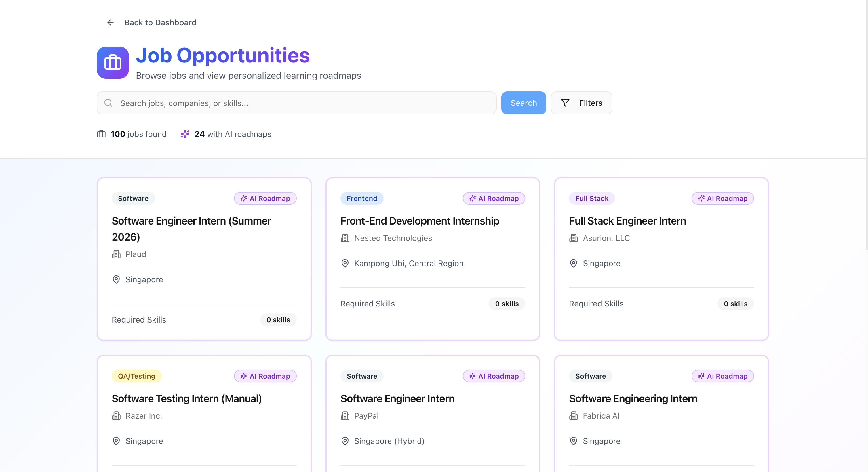This screenshot has width=868, height=472.
Task: Click the funnel icon in Filters button
Action: (x=565, y=103)
